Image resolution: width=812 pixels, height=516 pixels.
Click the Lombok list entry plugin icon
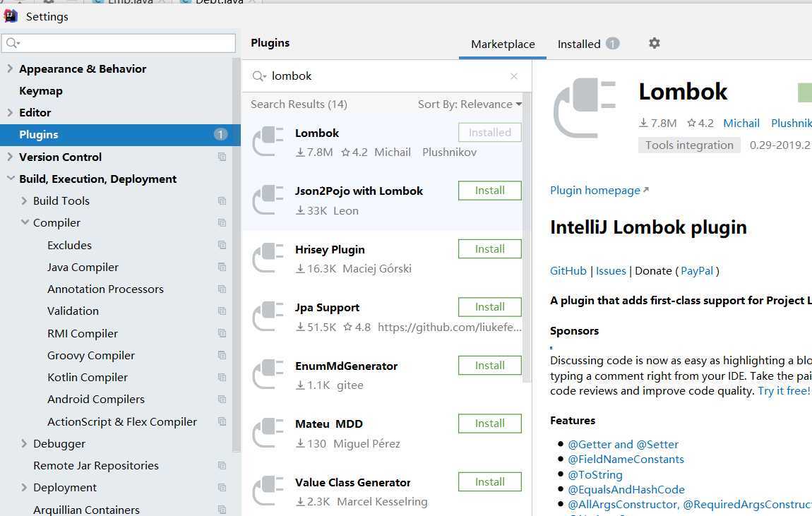pos(268,142)
